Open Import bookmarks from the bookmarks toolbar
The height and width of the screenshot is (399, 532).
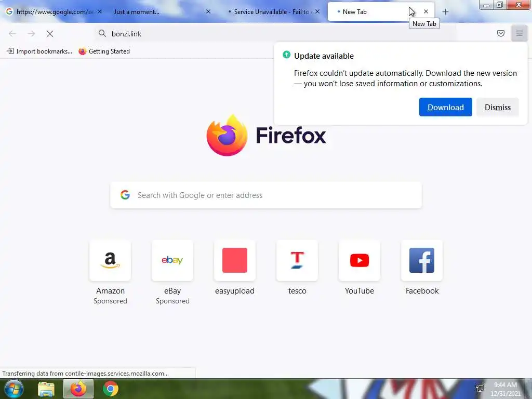point(39,51)
